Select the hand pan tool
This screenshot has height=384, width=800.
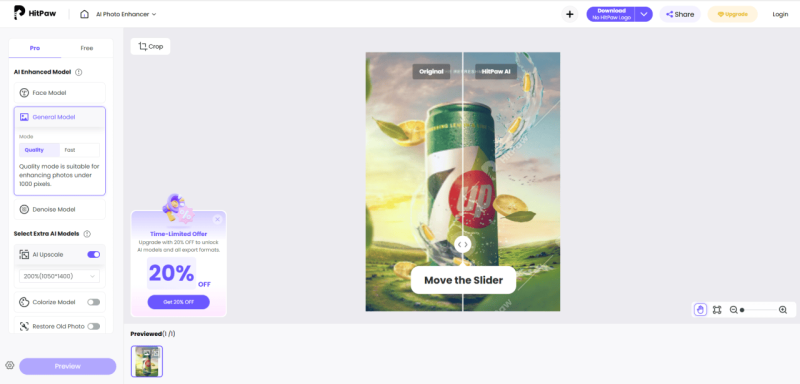[x=701, y=310]
